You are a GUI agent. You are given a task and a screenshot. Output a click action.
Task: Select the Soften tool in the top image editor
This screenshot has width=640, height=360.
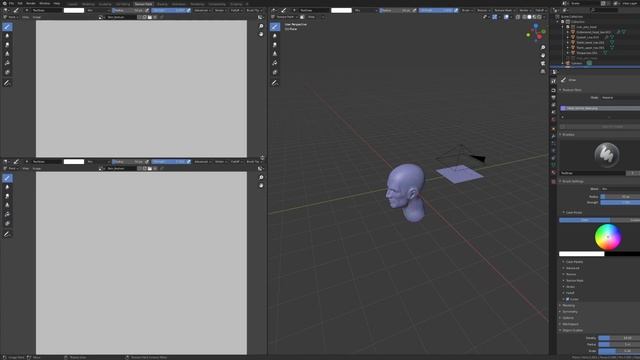pos(7,36)
